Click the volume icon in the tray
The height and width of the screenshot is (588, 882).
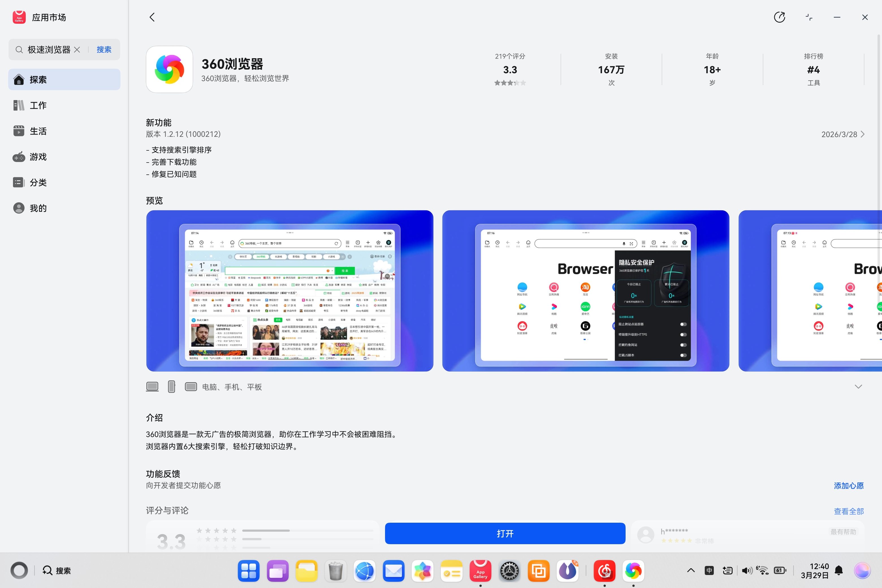747,571
